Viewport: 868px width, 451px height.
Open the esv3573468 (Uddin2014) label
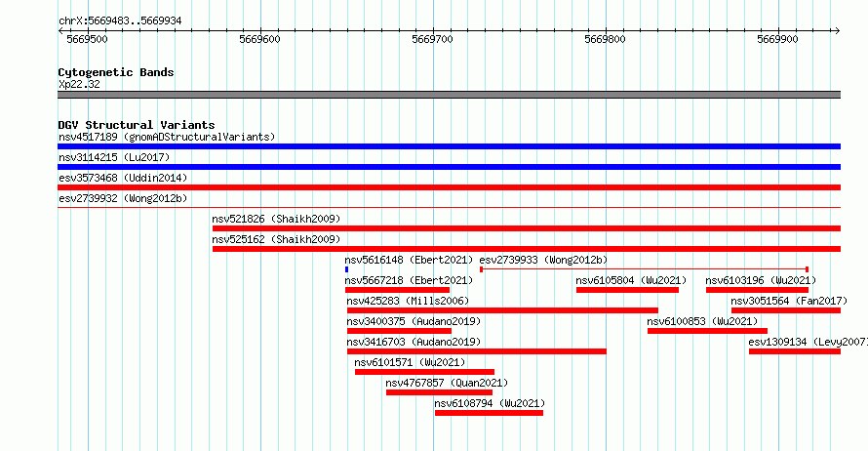[x=123, y=178]
